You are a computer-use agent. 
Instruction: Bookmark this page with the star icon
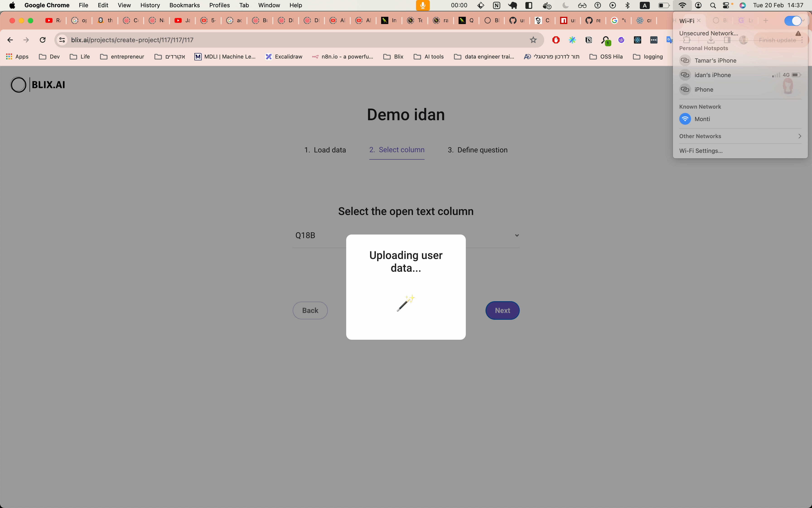533,40
